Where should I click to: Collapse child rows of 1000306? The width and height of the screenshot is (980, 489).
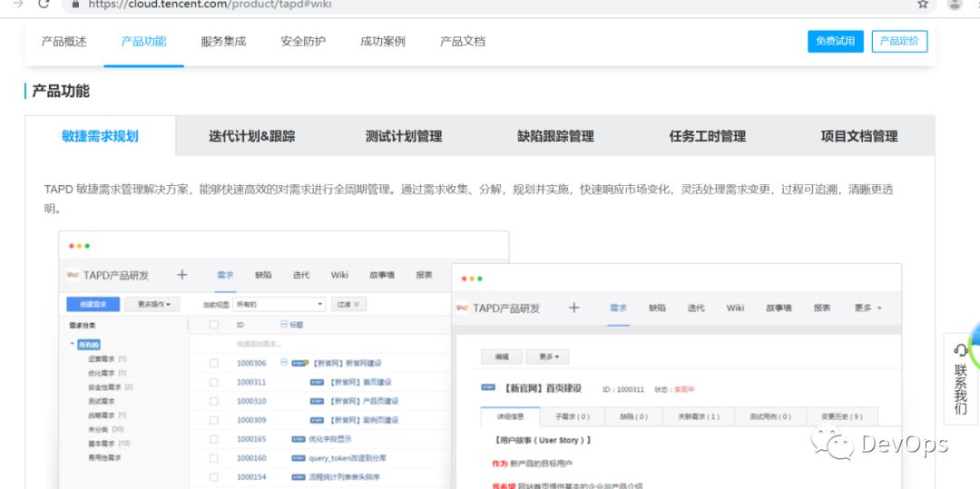point(284,362)
